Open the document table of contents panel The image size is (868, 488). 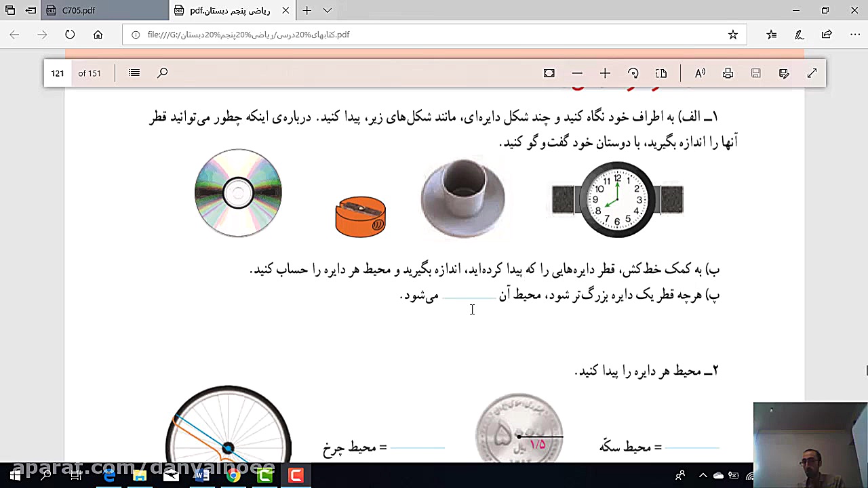point(134,73)
